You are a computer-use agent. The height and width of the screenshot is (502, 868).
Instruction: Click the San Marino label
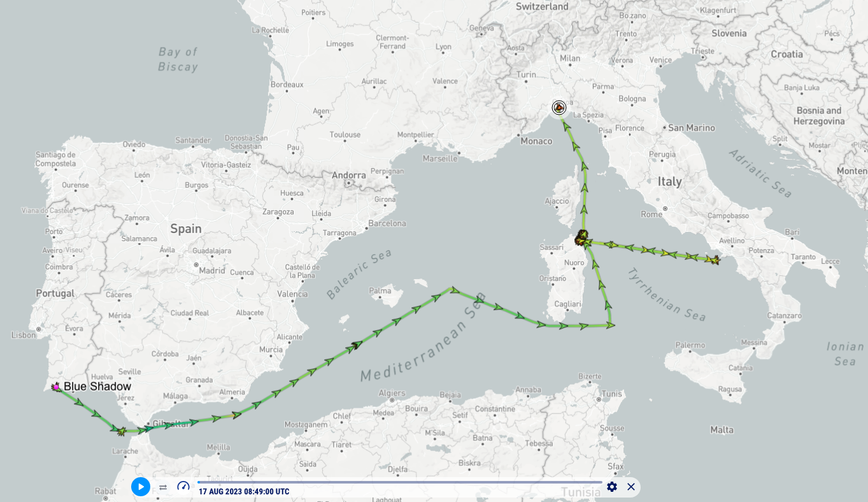(x=692, y=128)
